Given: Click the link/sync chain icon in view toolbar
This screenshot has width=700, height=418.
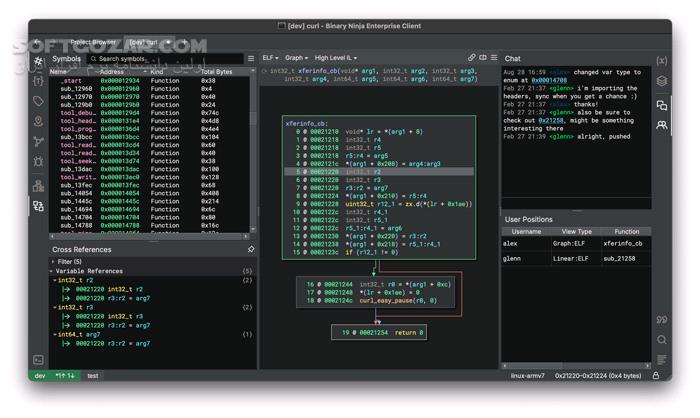Looking at the screenshot, I should [x=471, y=58].
